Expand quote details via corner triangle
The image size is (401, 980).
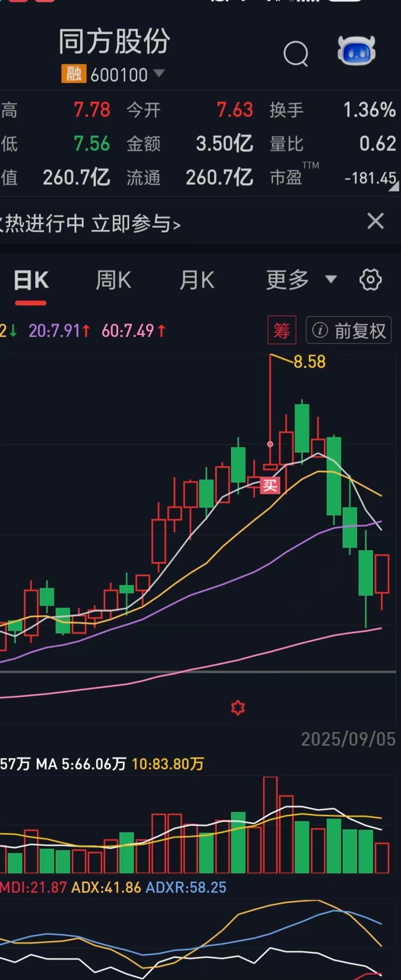point(394,186)
